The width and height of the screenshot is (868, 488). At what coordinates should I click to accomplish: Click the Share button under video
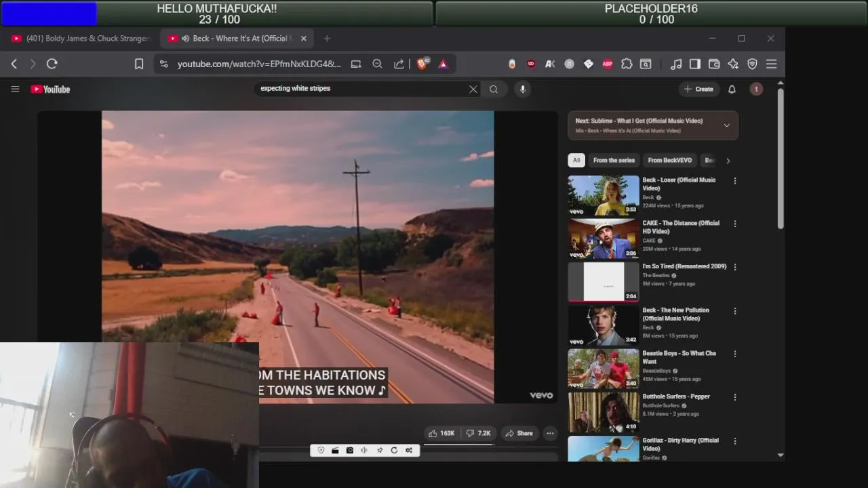click(x=519, y=433)
